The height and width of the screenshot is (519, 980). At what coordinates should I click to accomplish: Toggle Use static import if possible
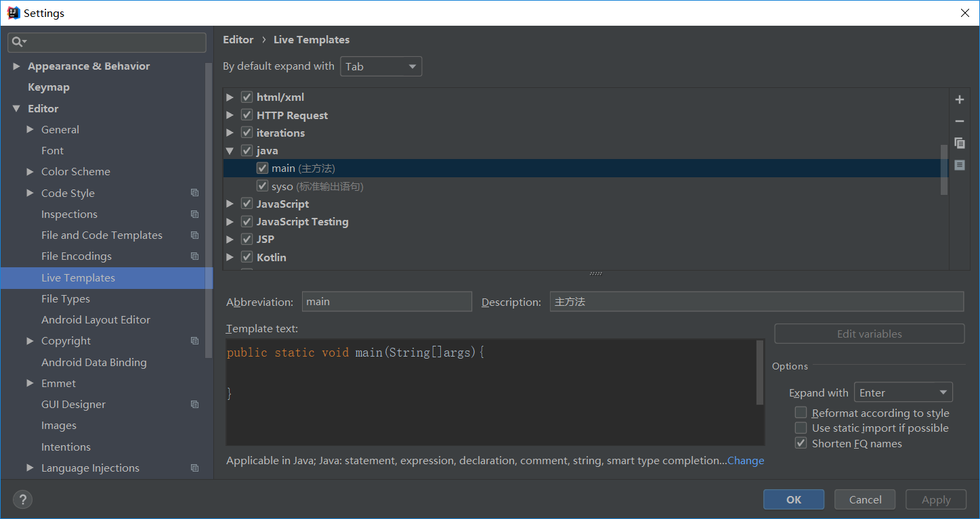click(x=801, y=428)
